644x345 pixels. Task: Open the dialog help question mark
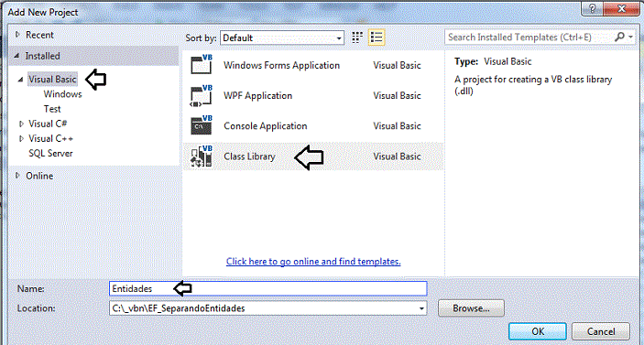pyautogui.click(x=592, y=8)
